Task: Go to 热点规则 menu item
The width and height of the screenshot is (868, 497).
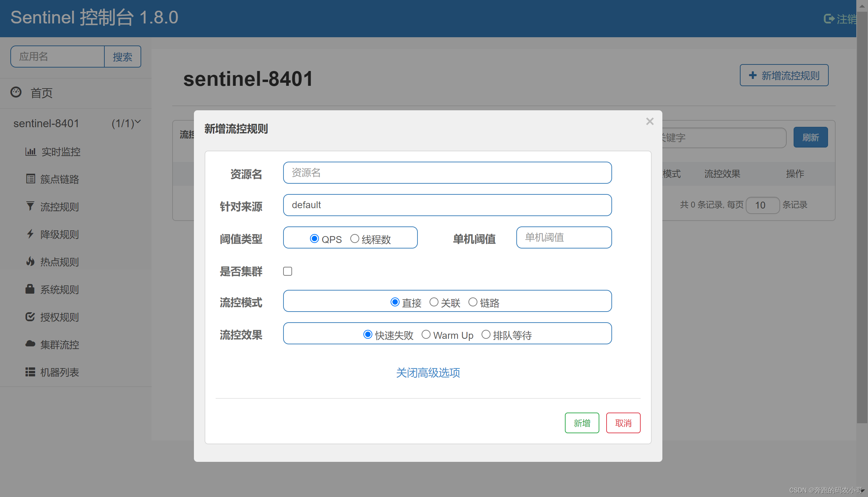Action: (76, 262)
